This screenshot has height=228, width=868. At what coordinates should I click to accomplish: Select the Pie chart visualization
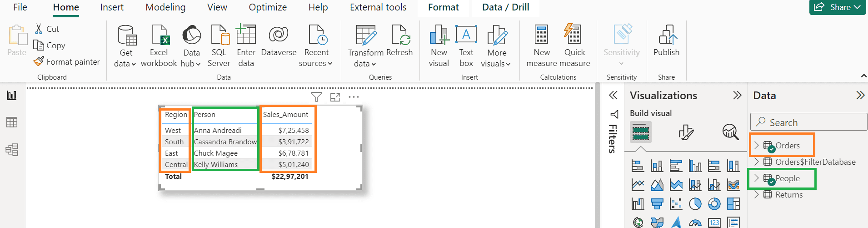695,204
